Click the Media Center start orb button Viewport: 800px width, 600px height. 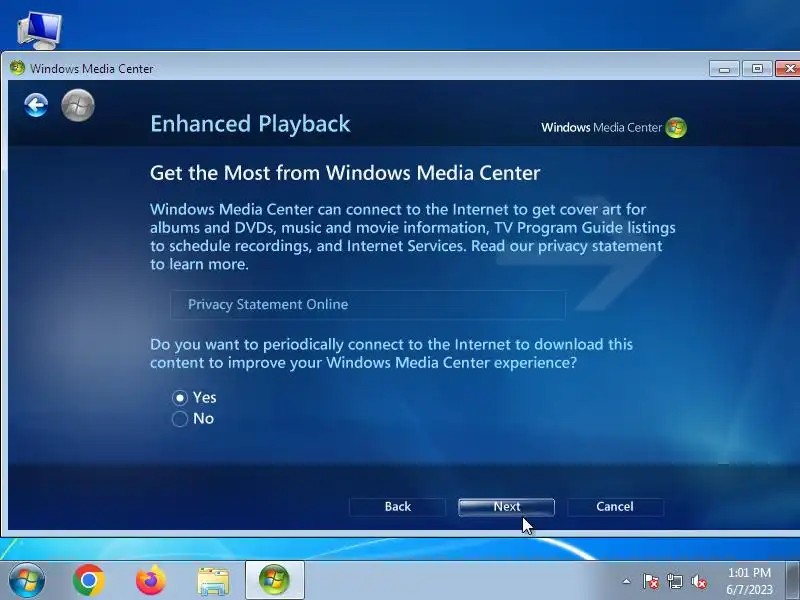(78, 106)
